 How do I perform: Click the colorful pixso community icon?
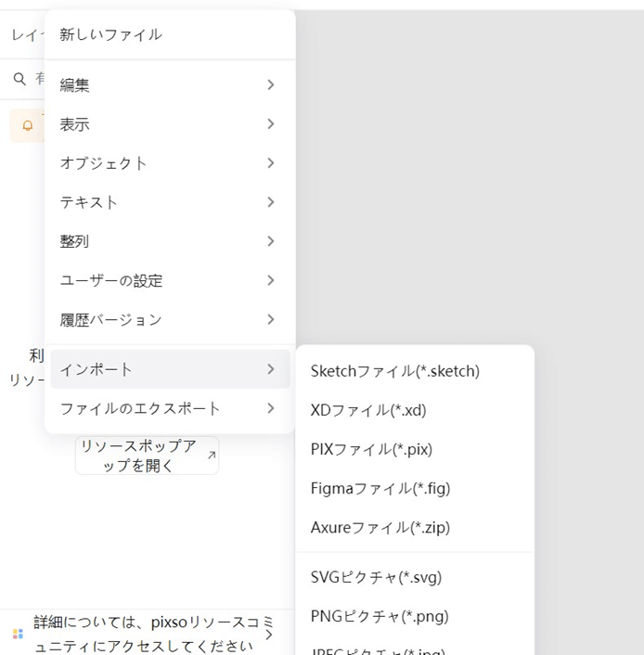point(18,634)
